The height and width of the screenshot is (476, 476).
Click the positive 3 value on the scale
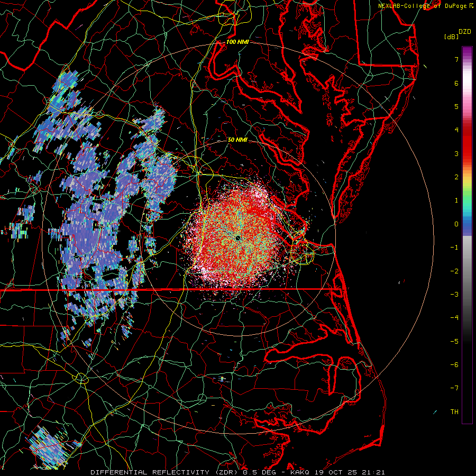[x=456, y=153]
